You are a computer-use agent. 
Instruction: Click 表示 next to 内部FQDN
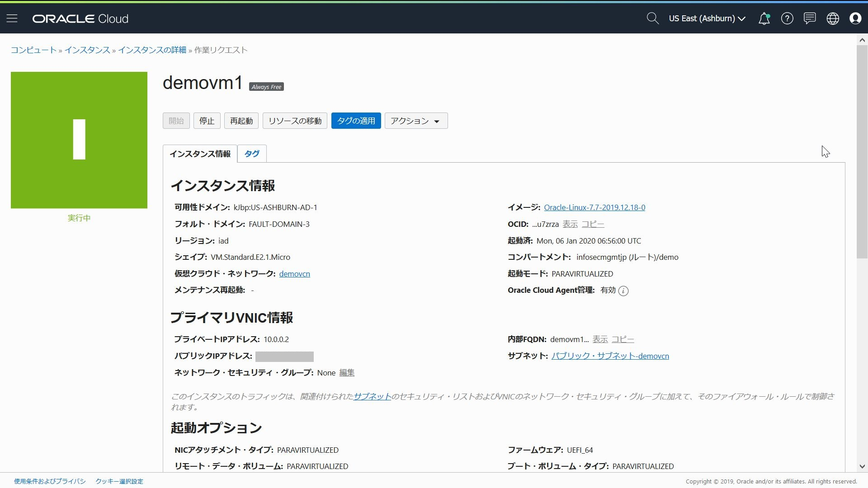[600, 339]
